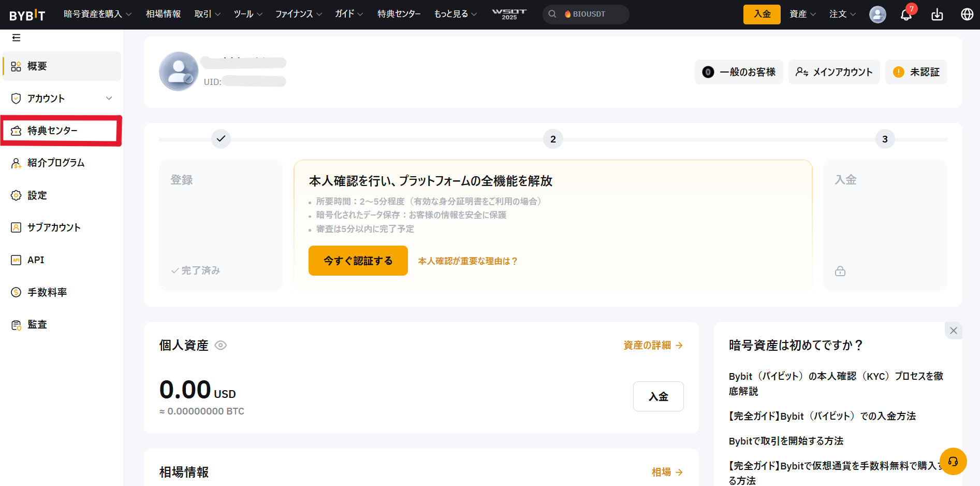This screenshot has width=980, height=486.
Task: Select 特典センター in the sidebar
Action: (x=61, y=131)
